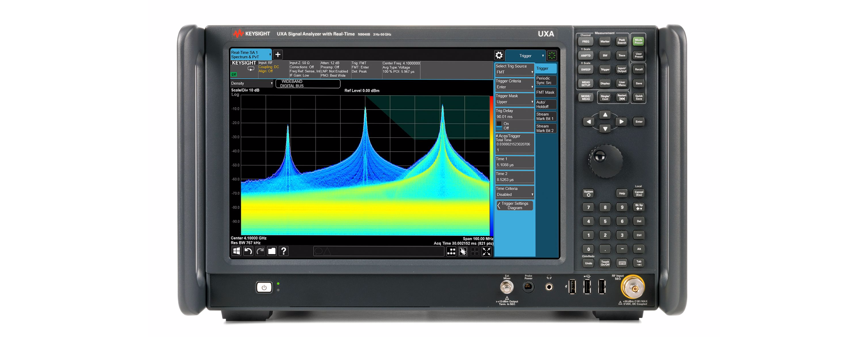The height and width of the screenshot is (337, 868).
Task: Click Res BW 767 kHz readout
Action: point(245,243)
